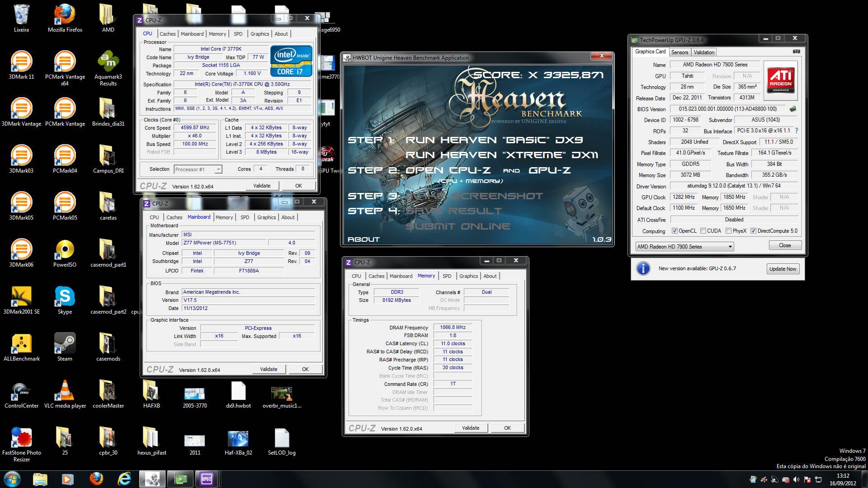Launch the Steam desktop shortcut
Screen dimensions: 868x488
65,347
